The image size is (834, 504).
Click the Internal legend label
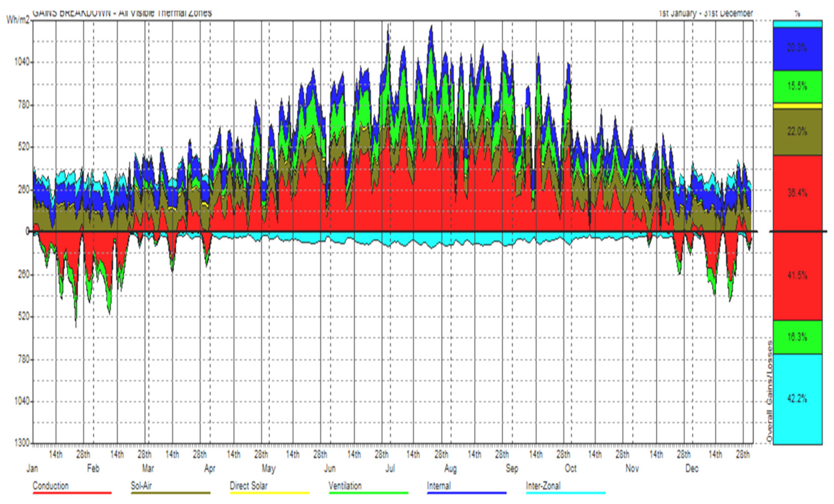point(439,486)
